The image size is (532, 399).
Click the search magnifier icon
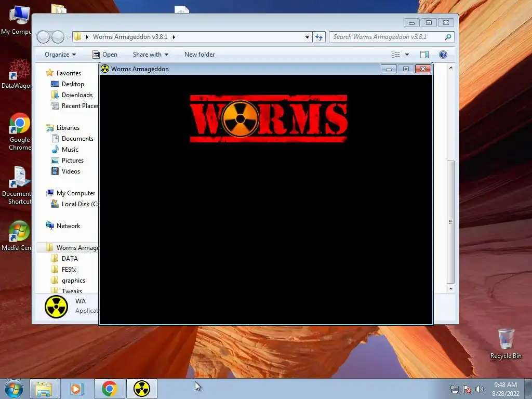pyautogui.click(x=448, y=37)
